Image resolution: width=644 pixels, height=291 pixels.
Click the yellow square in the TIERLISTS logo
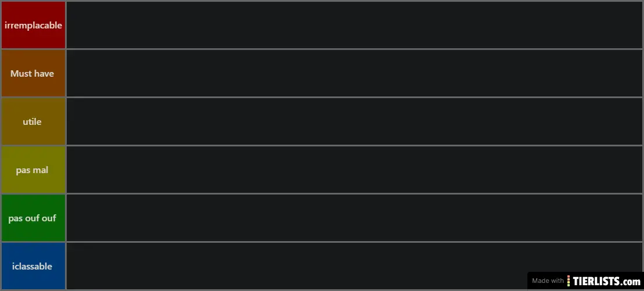tap(569, 282)
